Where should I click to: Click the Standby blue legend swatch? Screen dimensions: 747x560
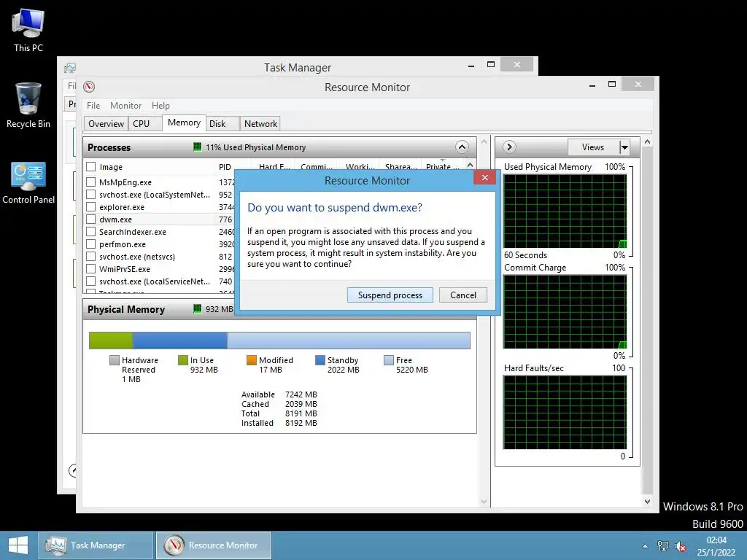pos(320,360)
